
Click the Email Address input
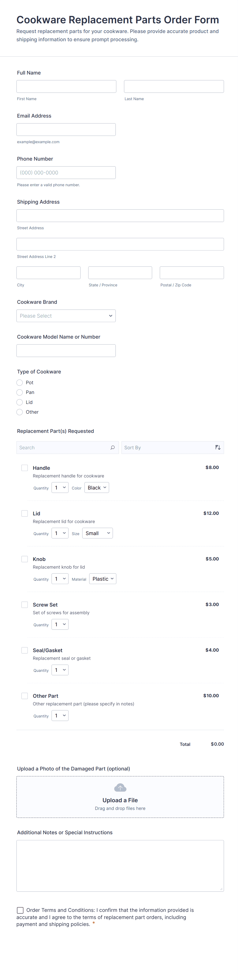(66, 129)
